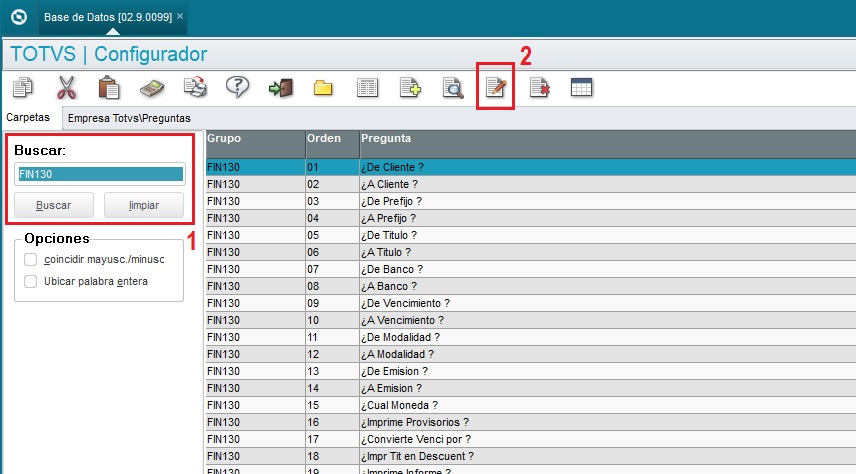Select row ¿A Prefijo ?
The height and width of the screenshot is (474, 856).
pyautogui.click(x=531, y=218)
